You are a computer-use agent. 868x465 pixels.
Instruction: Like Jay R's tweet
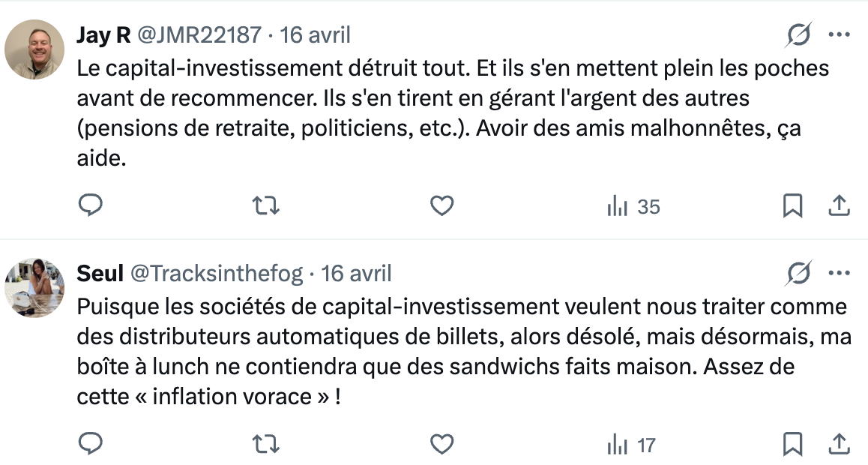click(441, 205)
